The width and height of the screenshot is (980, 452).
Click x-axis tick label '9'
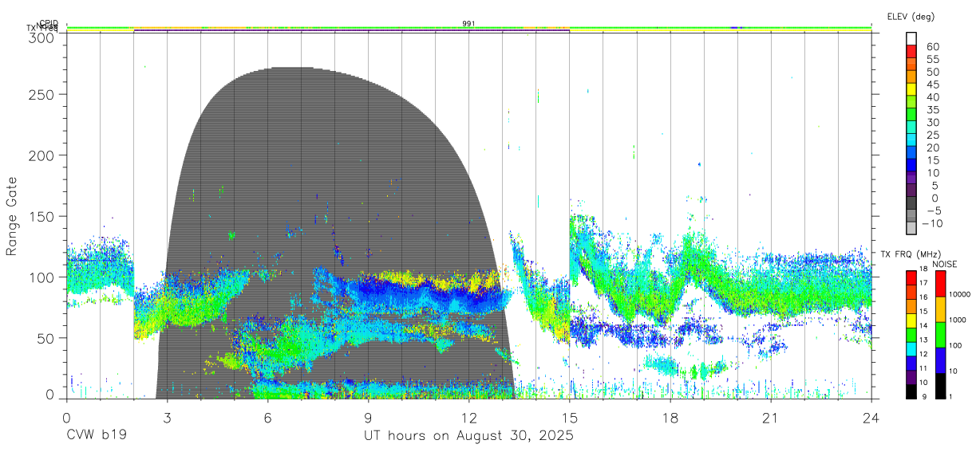click(368, 417)
